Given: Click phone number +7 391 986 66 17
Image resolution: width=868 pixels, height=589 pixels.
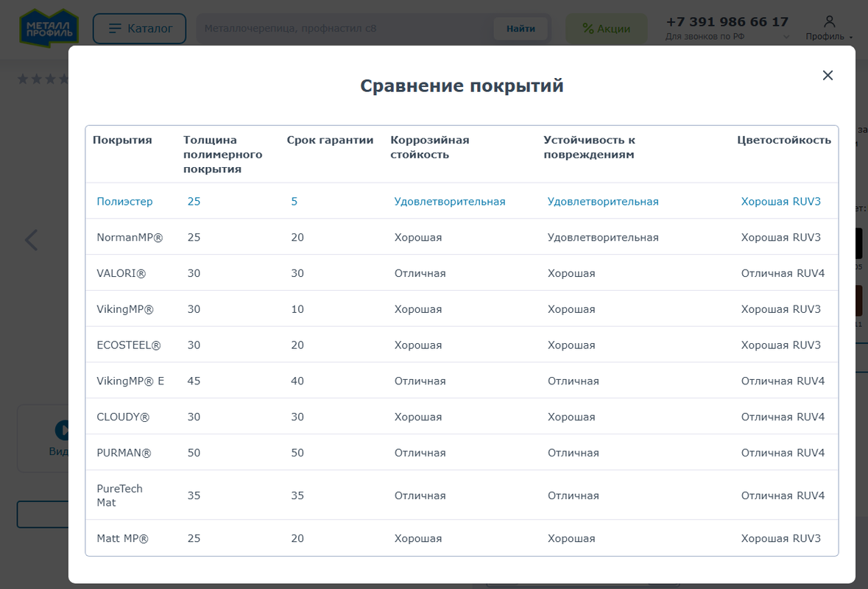Looking at the screenshot, I should [x=727, y=21].
